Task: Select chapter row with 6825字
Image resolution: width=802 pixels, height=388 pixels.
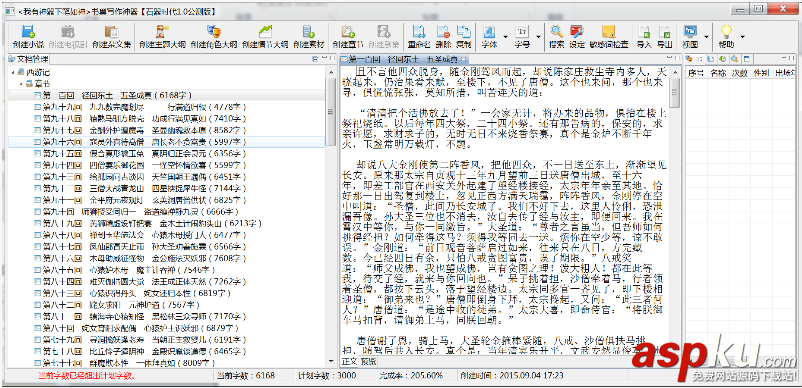Action: (x=167, y=200)
